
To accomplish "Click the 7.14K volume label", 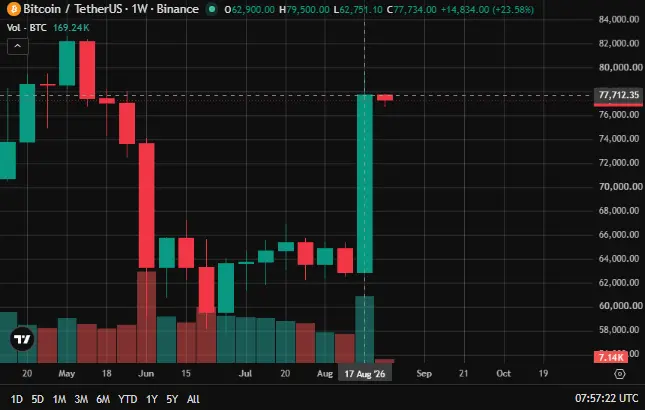I will [x=611, y=357].
